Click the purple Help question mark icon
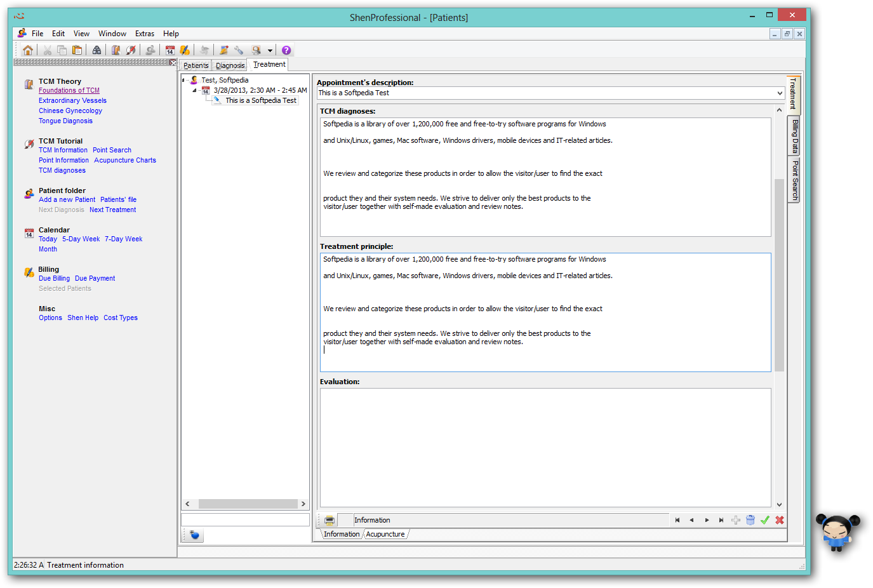The height and width of the screenshot is (588, 873). click(286, 50)
